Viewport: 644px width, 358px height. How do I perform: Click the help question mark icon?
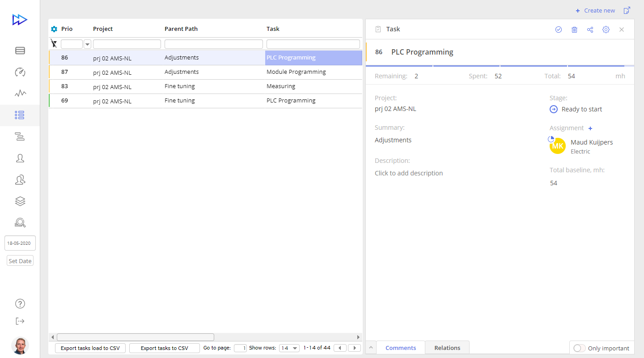20,303
